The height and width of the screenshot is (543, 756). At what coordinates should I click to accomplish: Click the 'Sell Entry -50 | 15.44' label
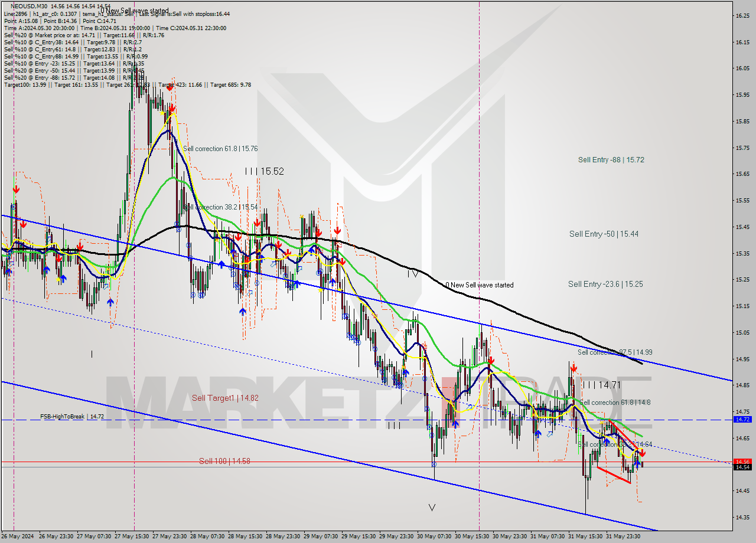[604, 234]
